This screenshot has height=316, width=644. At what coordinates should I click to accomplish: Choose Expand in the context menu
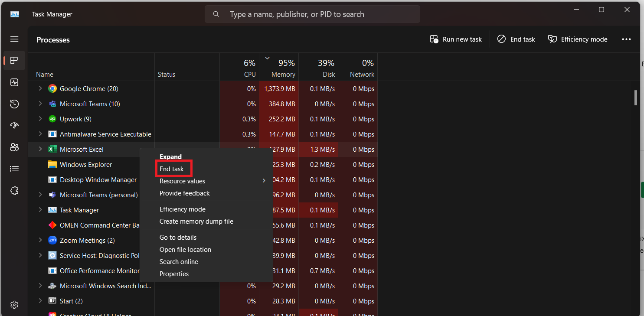tap(206, 156)
